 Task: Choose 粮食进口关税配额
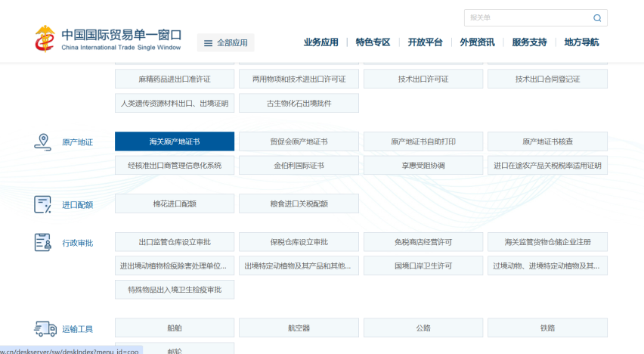pos(299,203)
